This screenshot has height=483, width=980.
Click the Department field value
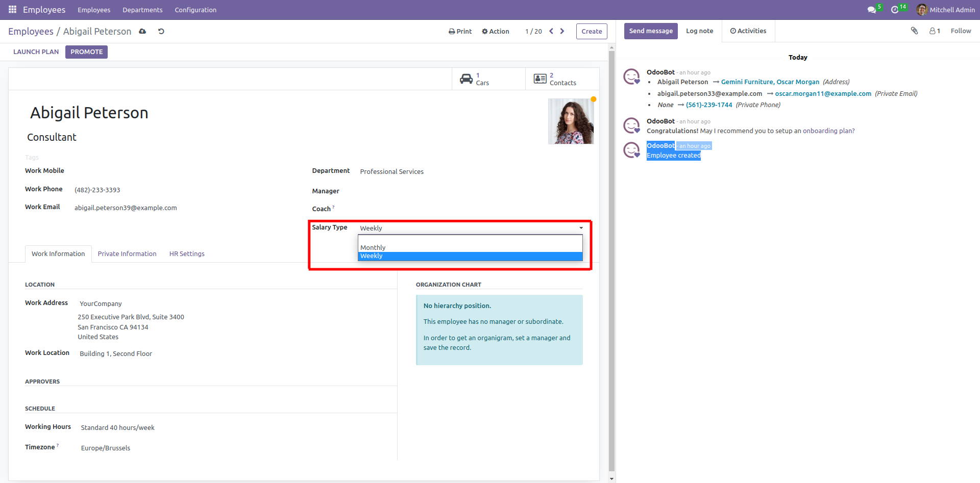(391, 171)
